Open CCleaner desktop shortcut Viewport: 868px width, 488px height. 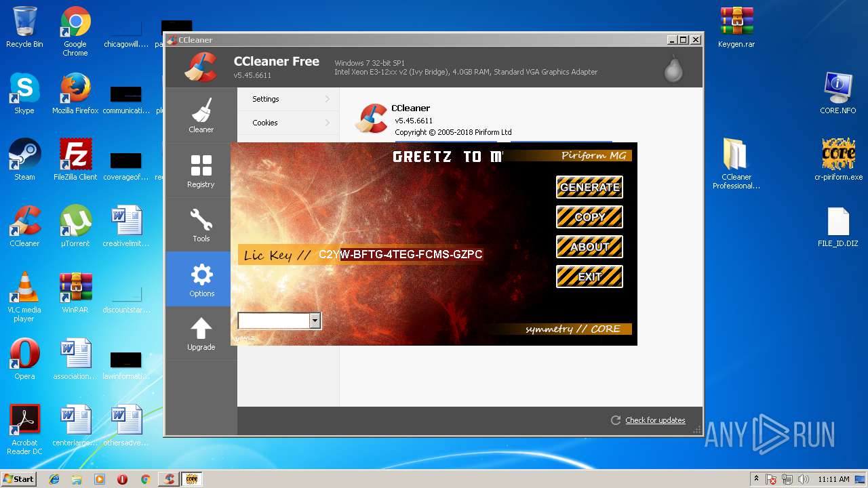point(24,227)
